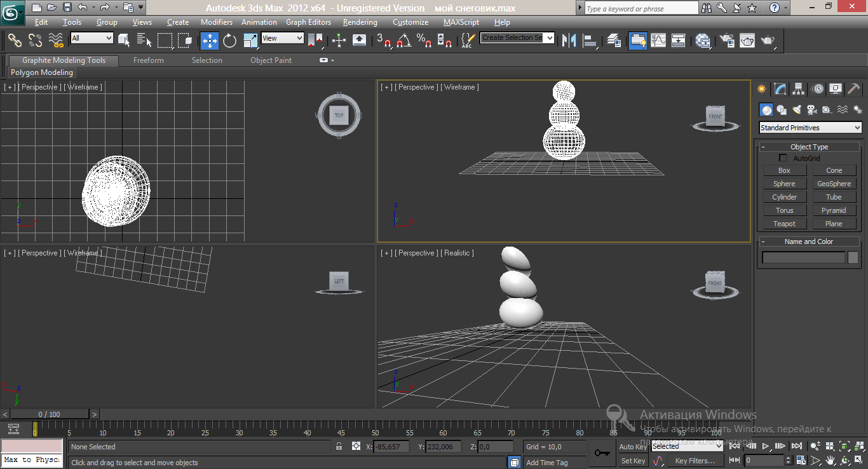Activate Bind to Space Warp tool
This screenshot has width=868, height=469.
point(56,40)
